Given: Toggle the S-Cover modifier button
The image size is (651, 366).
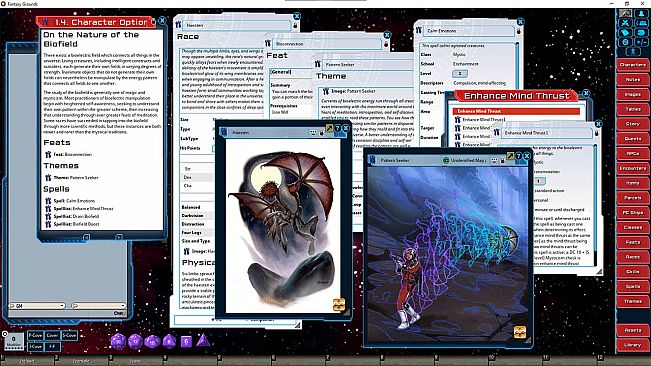Looking at the screenshot, I should tap(69, 335).
